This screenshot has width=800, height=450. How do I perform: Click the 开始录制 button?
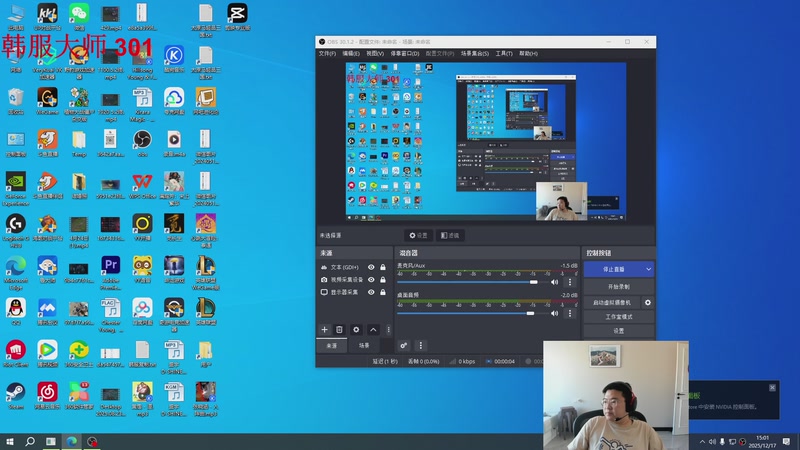[619, 287]
